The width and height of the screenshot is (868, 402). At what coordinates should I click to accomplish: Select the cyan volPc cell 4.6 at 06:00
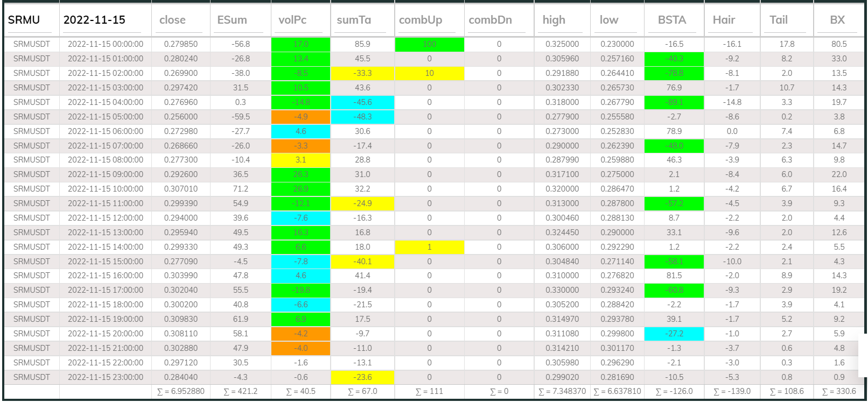coord(300,131)
